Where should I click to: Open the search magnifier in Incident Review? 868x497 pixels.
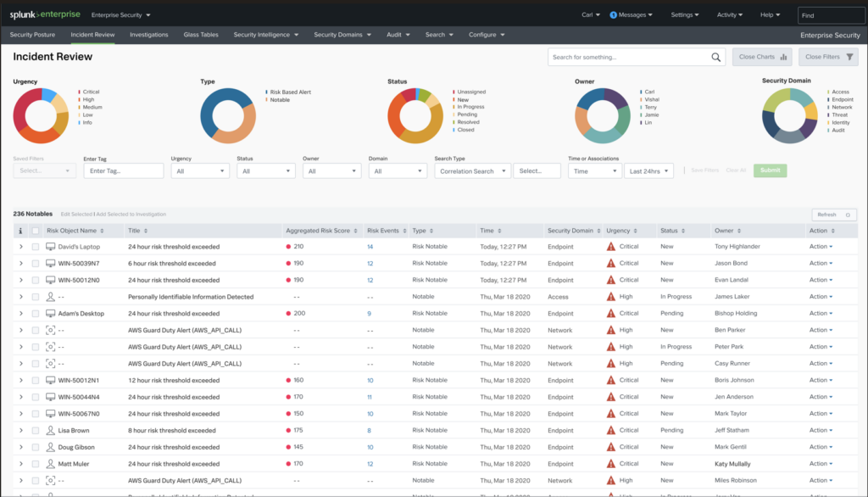tap(715, 57)
